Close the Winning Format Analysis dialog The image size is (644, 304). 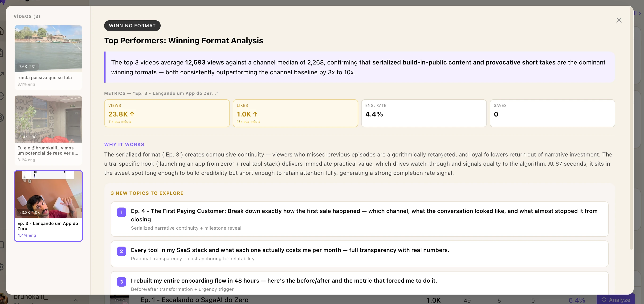click(x=619, y=20)
